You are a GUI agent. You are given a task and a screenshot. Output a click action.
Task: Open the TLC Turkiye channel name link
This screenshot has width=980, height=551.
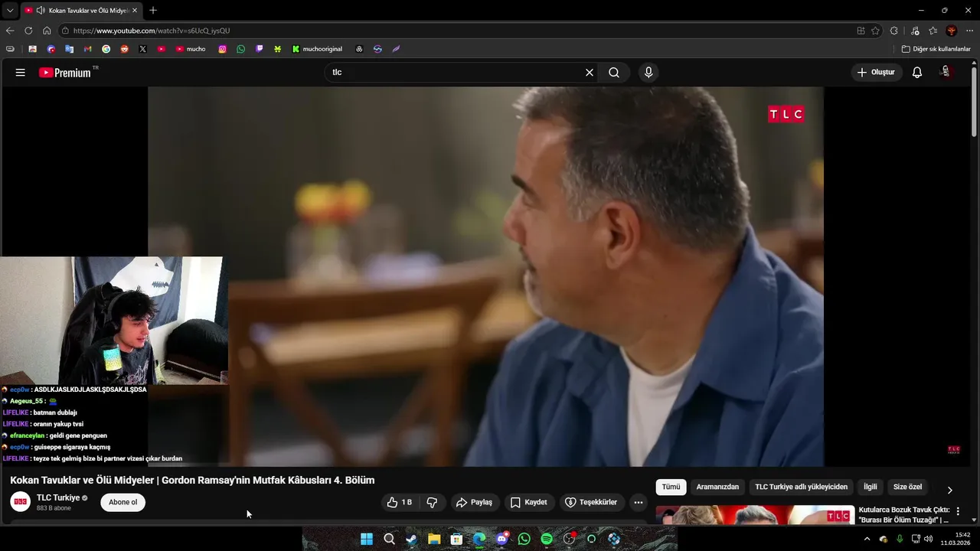tap(58, 498)
